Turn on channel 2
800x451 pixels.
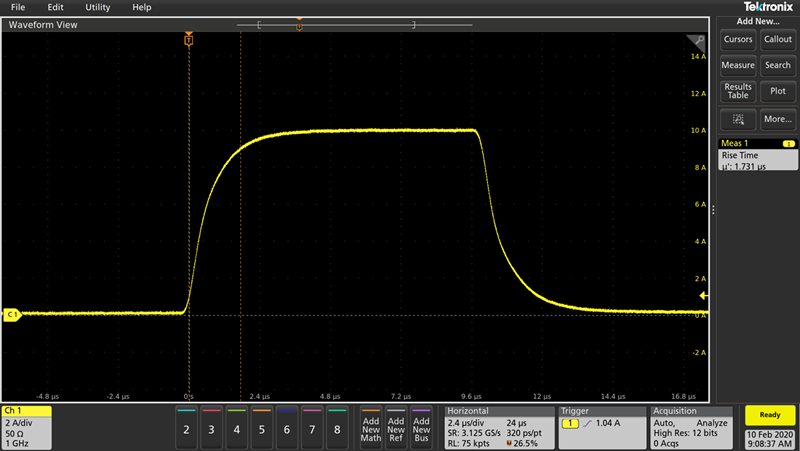pos(185,428)
